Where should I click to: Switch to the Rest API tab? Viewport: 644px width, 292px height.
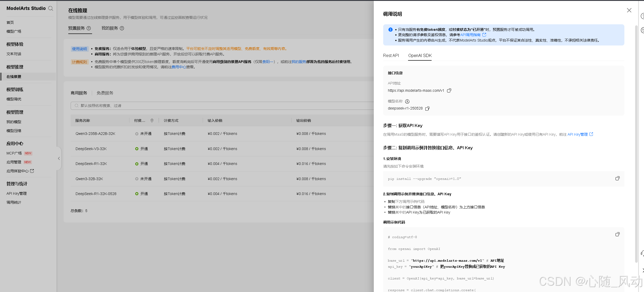pyautogui.click(x=391, y=55)
